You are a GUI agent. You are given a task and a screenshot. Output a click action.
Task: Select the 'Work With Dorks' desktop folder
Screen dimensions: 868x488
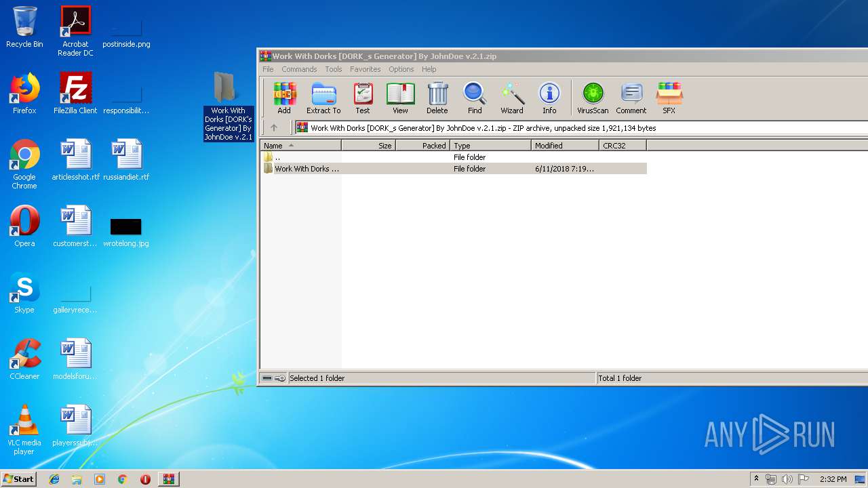click(229, 106)
